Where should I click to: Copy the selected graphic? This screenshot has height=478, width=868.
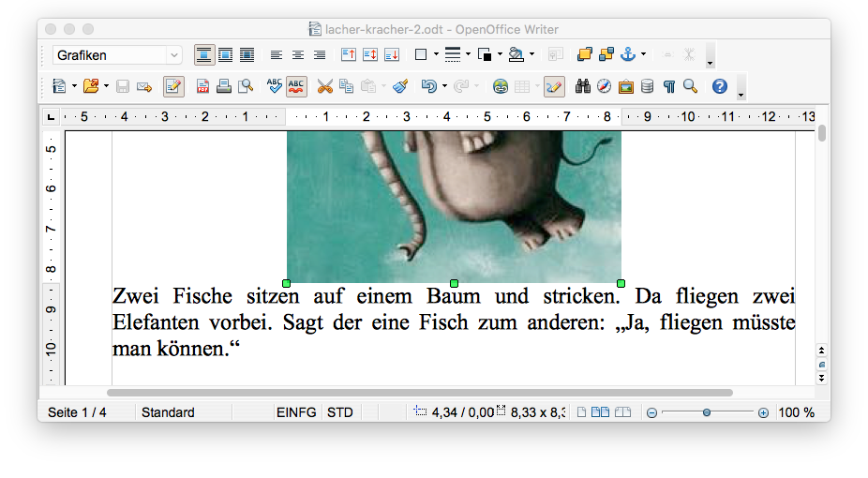pyautogui.click(x=347, y=86)
